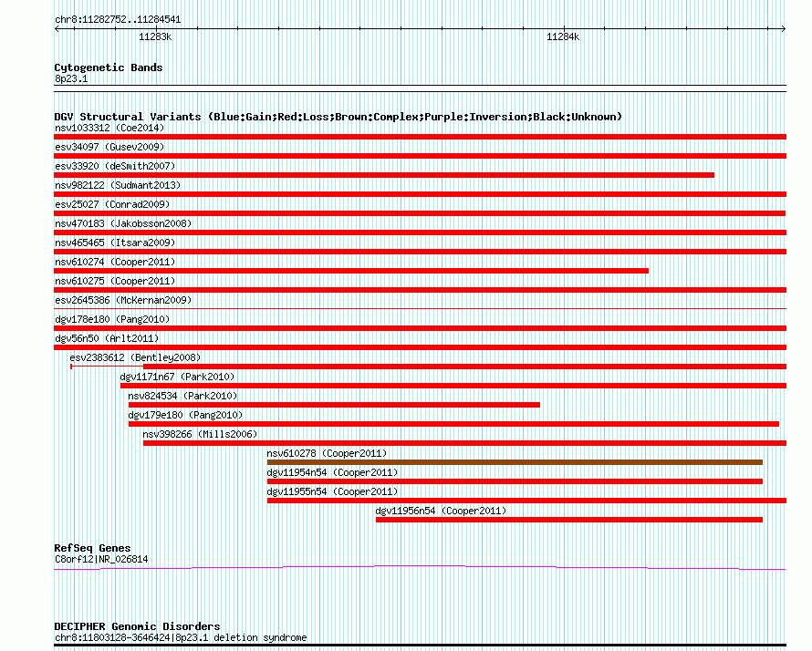Select the C8orf12|NR_026814 gene label
The image size is (812, 651).
click(x=101, y=560)
